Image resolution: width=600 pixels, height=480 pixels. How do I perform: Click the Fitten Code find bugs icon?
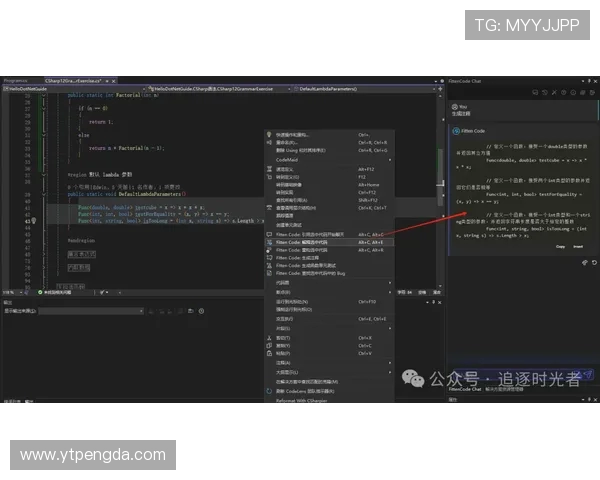269,273
